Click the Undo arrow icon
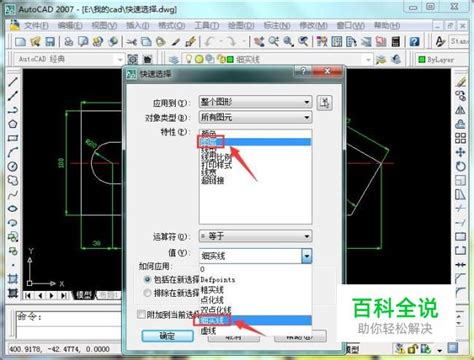Viewport: 474px width, 360px height. tap(209, 42)
